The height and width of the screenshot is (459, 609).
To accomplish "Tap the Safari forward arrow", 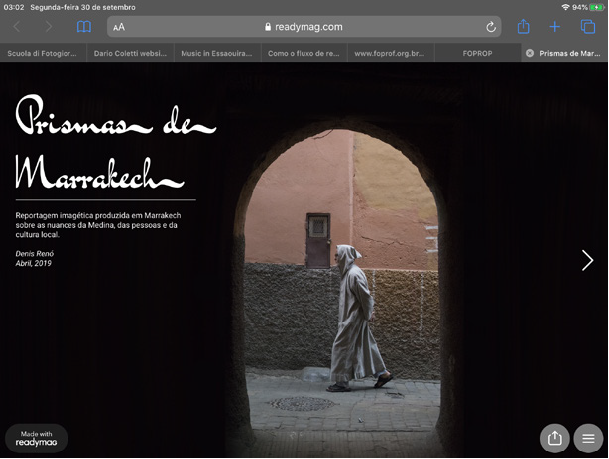I will click(x=49, y=27).
